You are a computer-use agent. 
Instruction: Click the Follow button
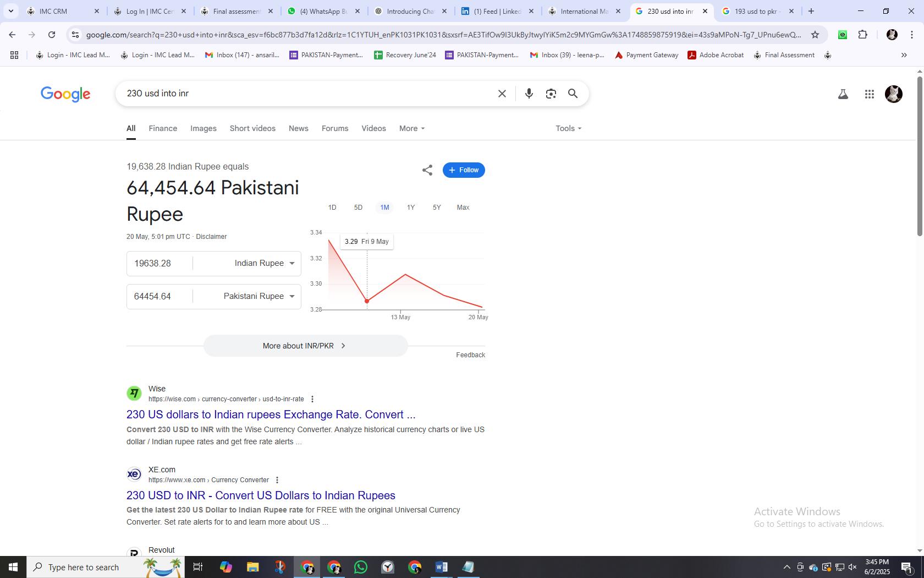click(464, 170)
